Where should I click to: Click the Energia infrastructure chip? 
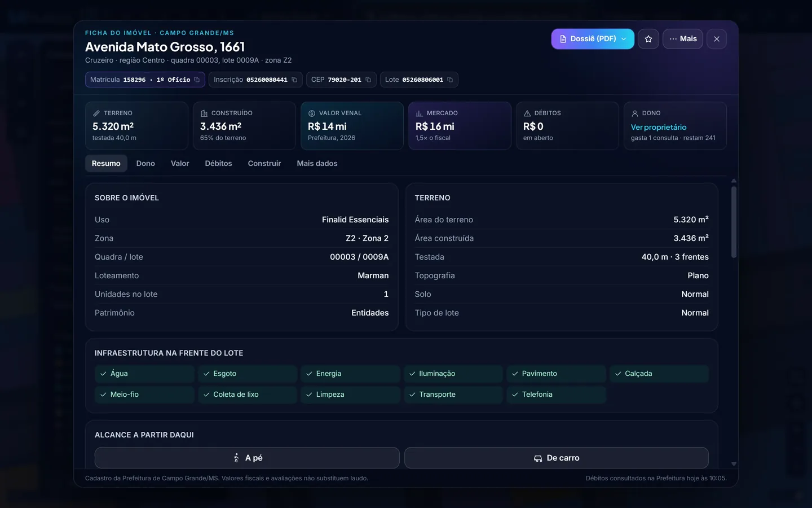point(350,374)
